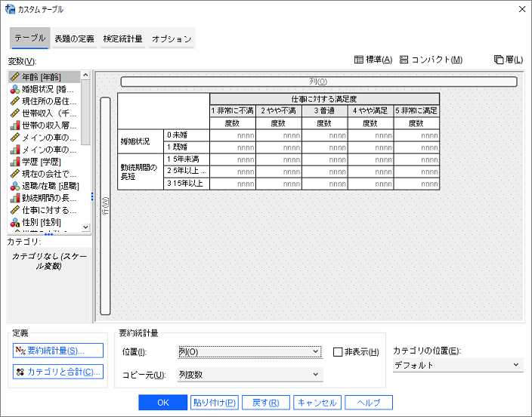The width and height of the screenshot is (532, 417).
Task: Switch to standard (標準) table view
Action: click(373, 60)
